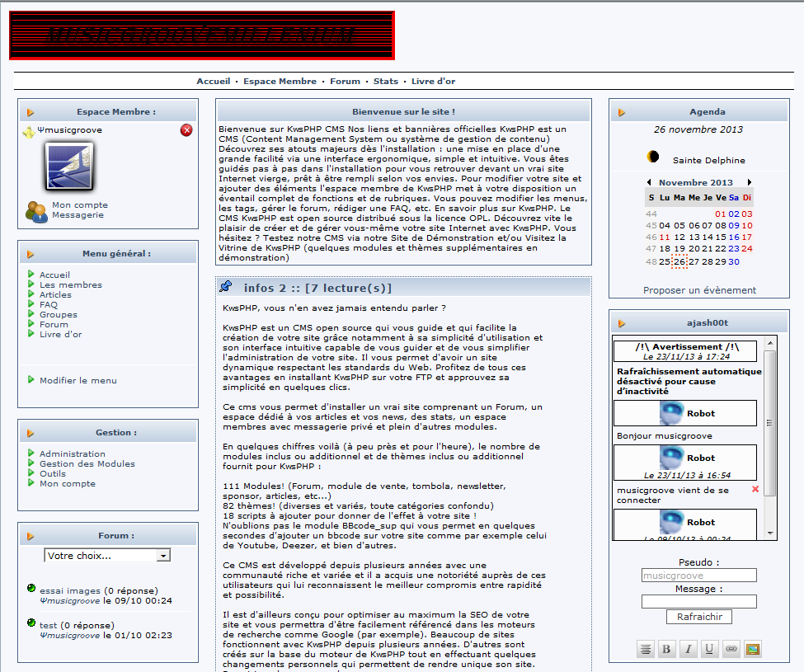Click '26 novembre 2013' date text
804x672 pixels.
(x=698, y=129)
